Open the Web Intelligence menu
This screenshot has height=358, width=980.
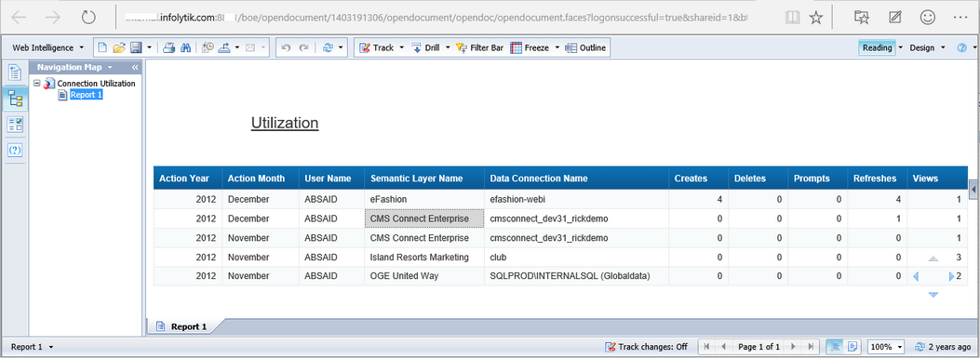[48, 47]
